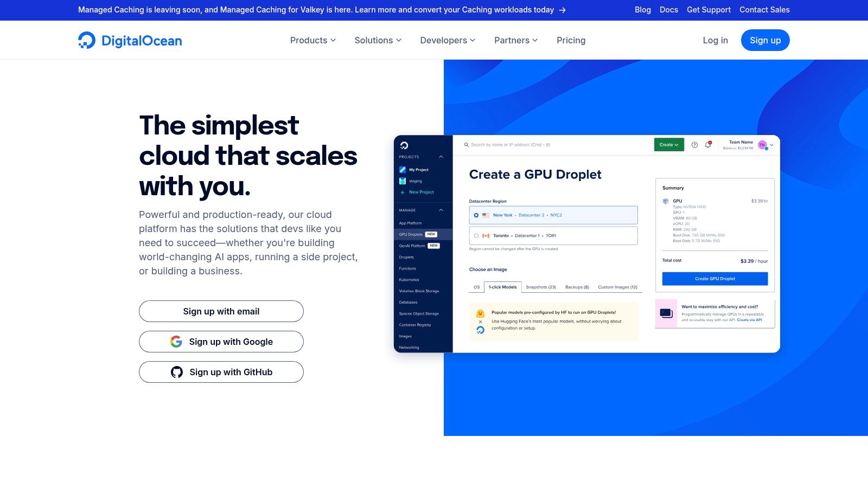This screenshot has width=868, height=488.
Task: Open Networking in sidebar
Action: click(409, 348)
